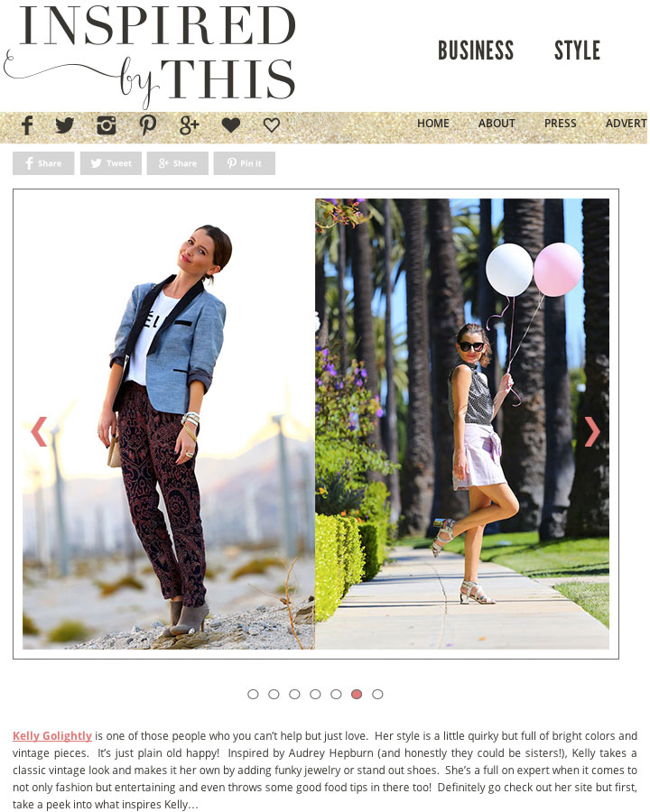
Task: Open the Instagram camera icon
Action: [x=107, y=125]
